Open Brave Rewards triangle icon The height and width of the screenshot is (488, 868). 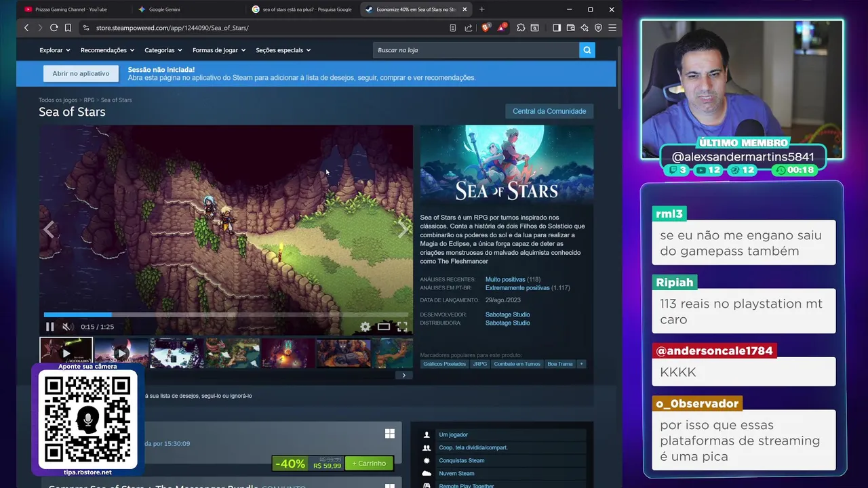502,28
